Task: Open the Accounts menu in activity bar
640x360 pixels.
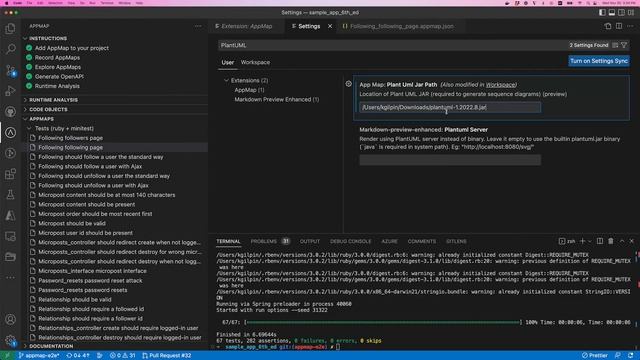Action: [x=10, y=319]
